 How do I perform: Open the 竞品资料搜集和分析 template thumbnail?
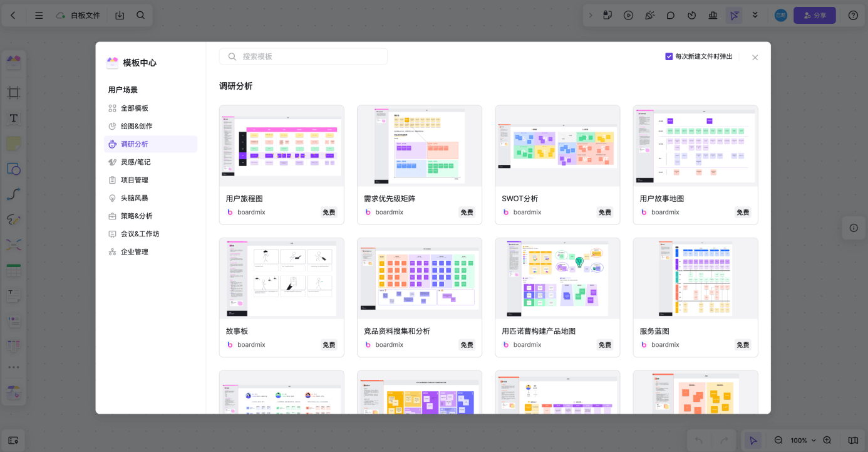click(x=420, y=278)
